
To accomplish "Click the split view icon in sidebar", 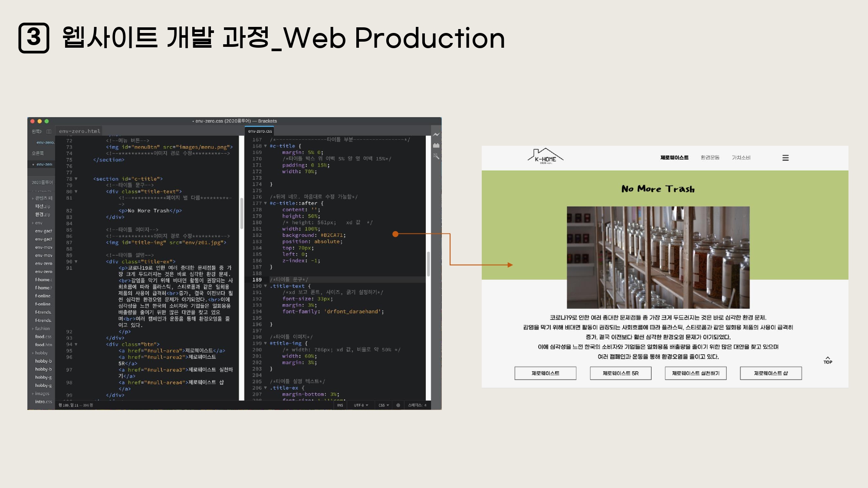I will (49, 131).
